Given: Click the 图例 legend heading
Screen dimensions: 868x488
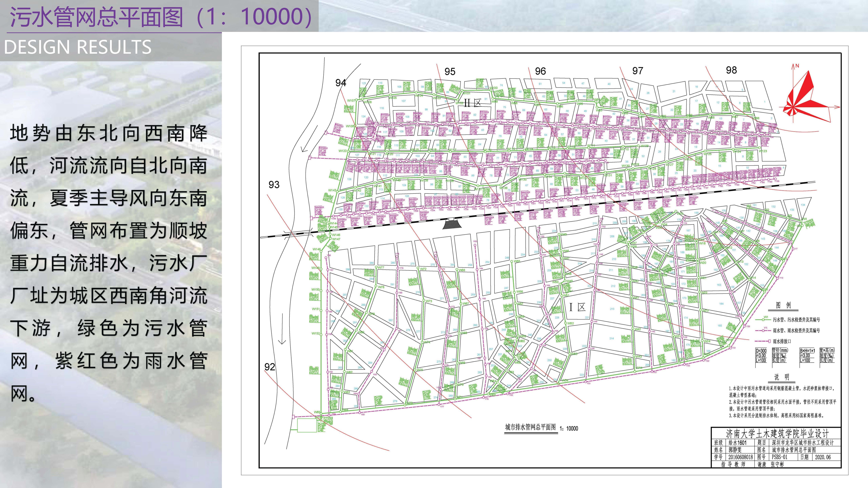Looking at the screenshot, I should 783,305.
